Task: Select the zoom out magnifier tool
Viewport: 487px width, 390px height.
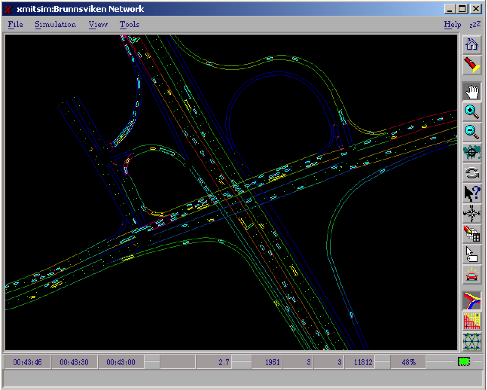Action: (472, 132)
